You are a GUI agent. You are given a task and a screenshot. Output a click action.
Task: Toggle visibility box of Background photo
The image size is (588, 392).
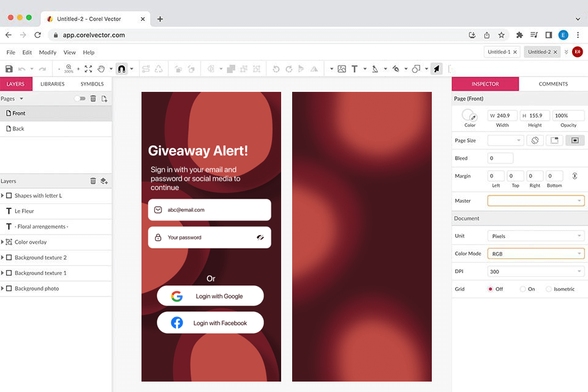click(x=9, y=288)
